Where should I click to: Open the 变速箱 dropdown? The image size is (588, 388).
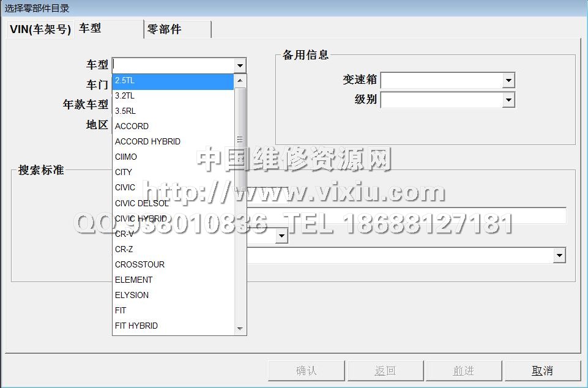point(508,80)
